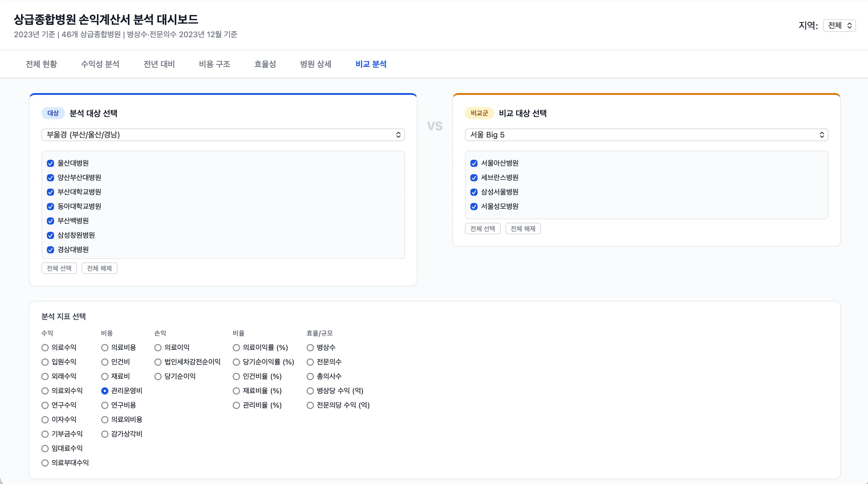
Task: Select 전문의수 radio button
Action: pyautogui.click(x=310, y=362)
